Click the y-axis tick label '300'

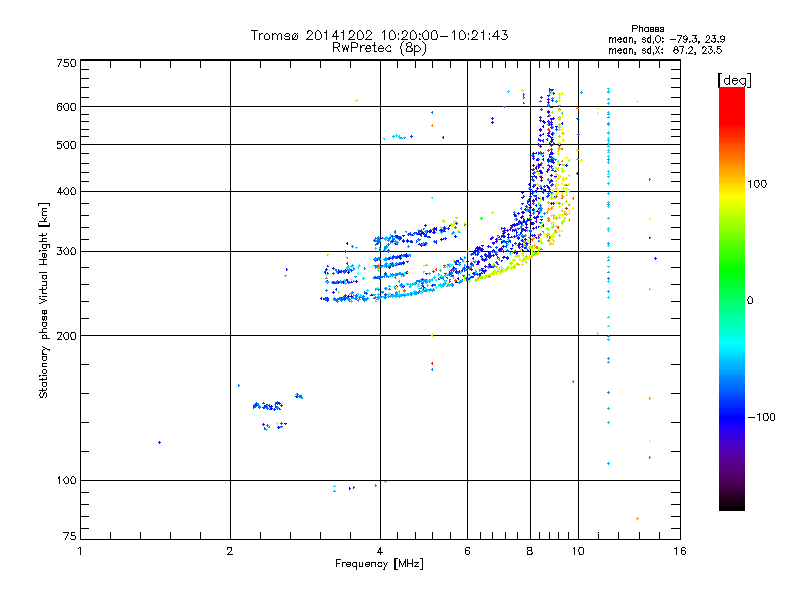click(x=66, y=251)
